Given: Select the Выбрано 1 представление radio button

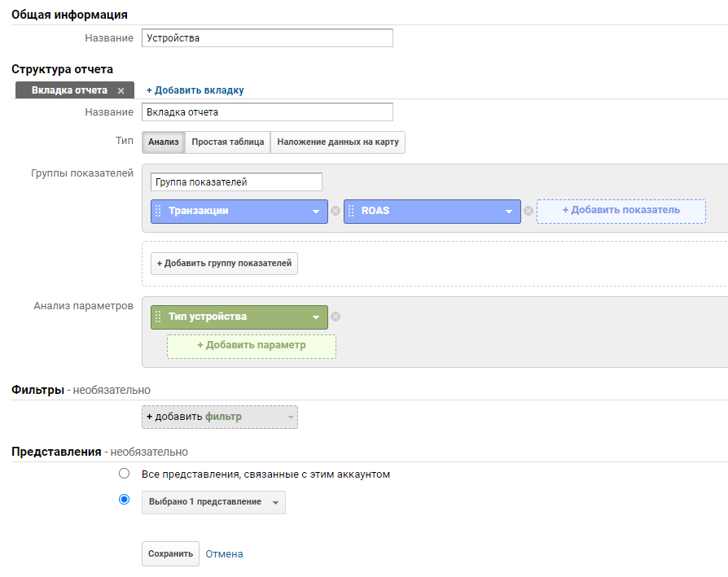Looking at the screenshot, I should click(x=125, y=500).
